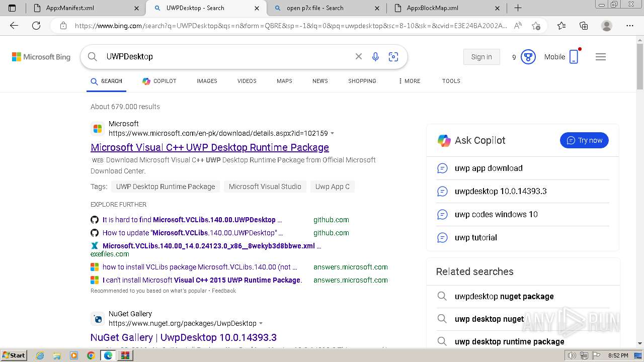Screen dimensions: 644x362
Task: Open the IMAGES search tab
Action: 207,81
